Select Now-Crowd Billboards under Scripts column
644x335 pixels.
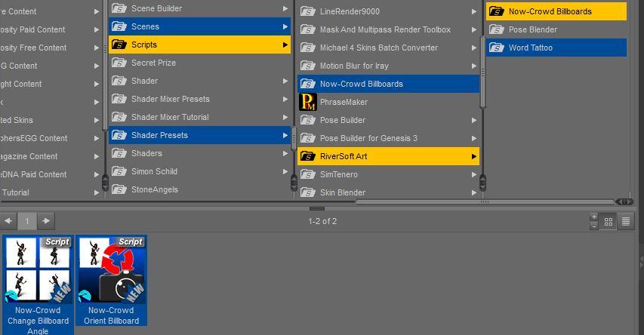[x=388, y=84]
